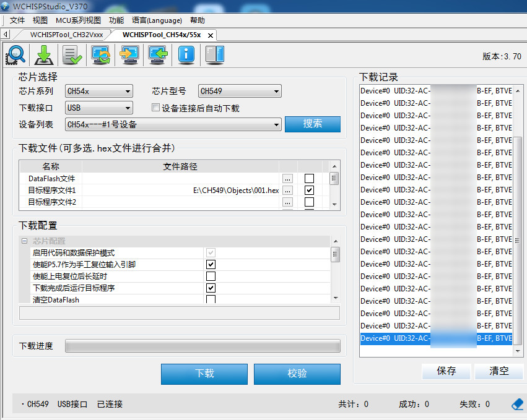Click the 已连接 status text

pos(110,404)
